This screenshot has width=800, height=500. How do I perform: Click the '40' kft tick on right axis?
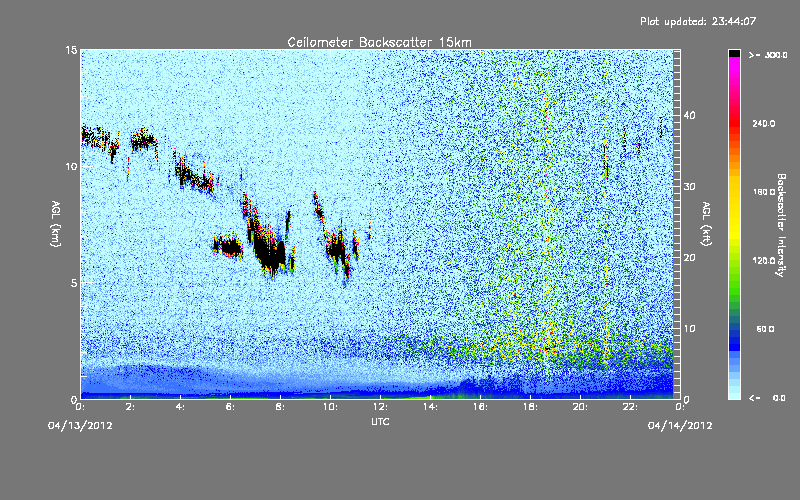[x=689, y=115]
